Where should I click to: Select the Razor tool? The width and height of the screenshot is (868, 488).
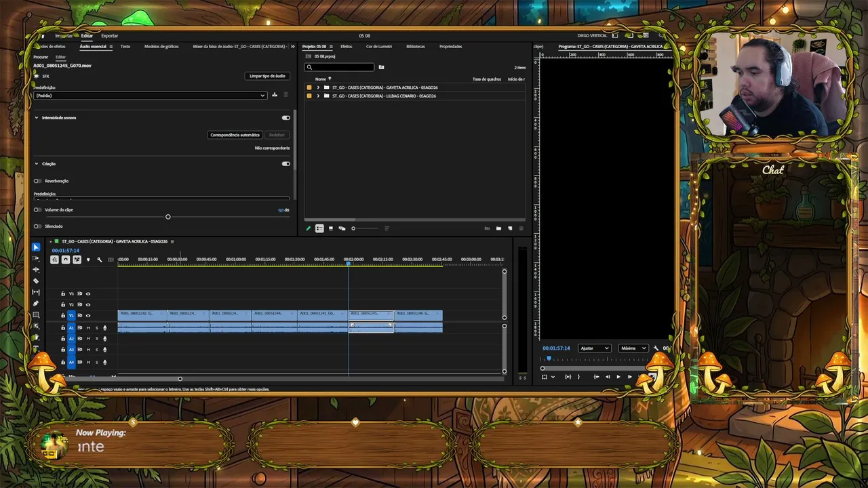(36, 281)
